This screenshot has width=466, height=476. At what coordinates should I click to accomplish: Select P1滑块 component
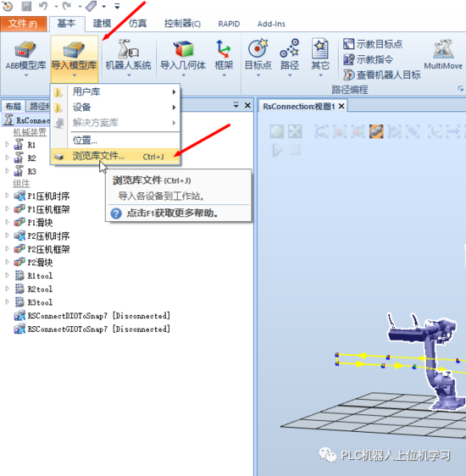[x=33, y=223]
